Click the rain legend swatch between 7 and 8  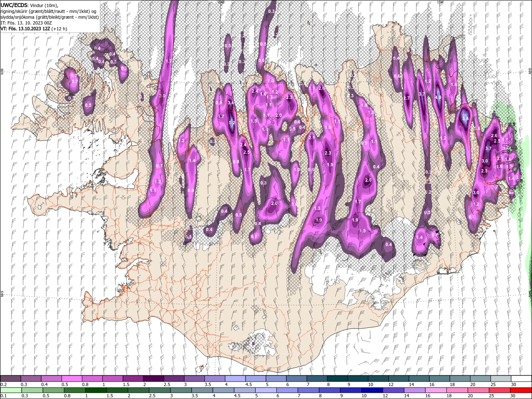[309, 390]
